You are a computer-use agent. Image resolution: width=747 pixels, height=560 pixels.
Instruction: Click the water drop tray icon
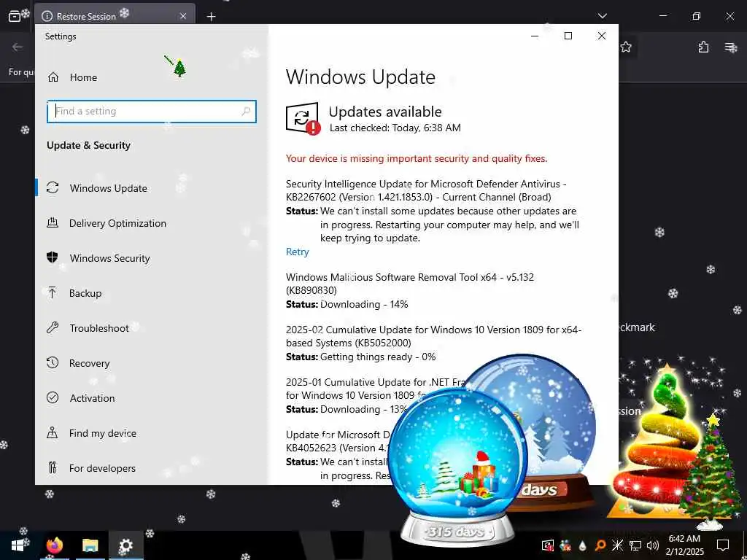coord(582,545)
